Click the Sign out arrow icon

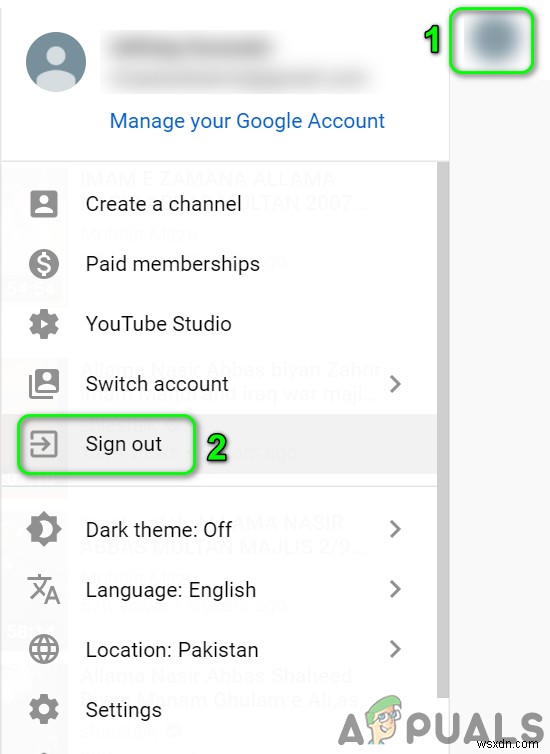click(x=44, y=444)
